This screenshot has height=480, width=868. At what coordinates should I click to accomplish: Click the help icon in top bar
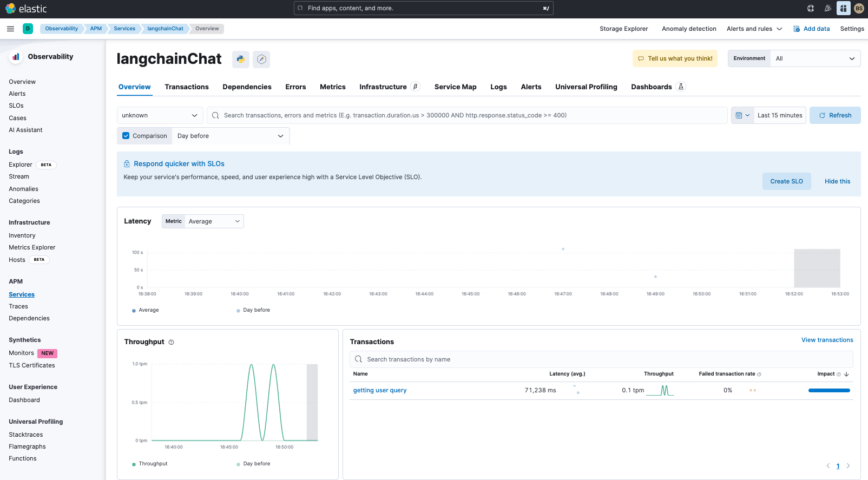810,8
